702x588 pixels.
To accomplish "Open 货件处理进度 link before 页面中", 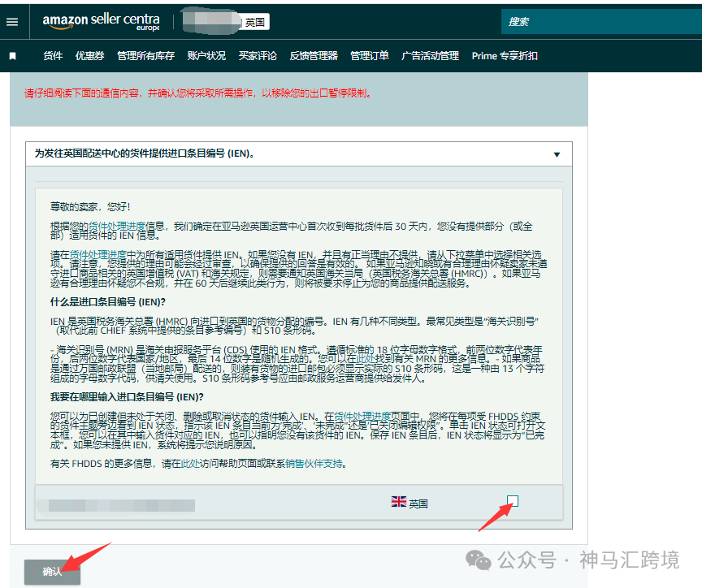I will 362,416.
